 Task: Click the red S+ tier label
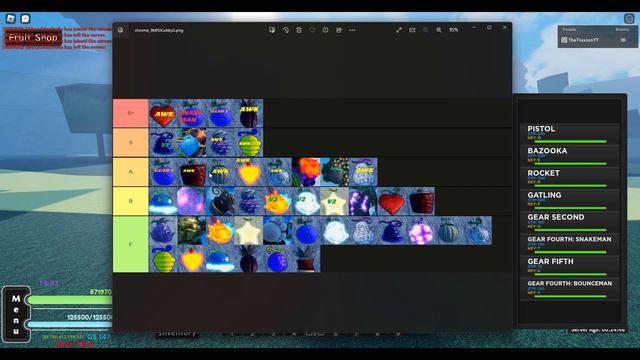tap(131, 113)
